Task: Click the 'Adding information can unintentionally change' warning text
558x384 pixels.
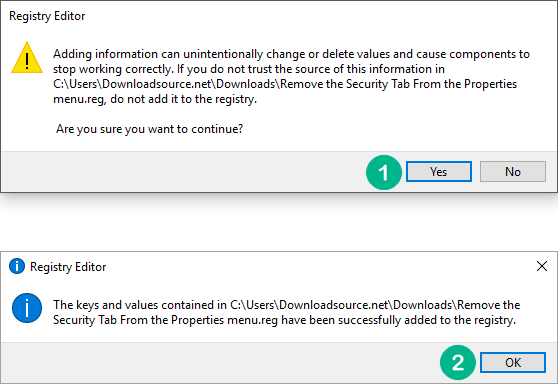Action: [291, 76]
